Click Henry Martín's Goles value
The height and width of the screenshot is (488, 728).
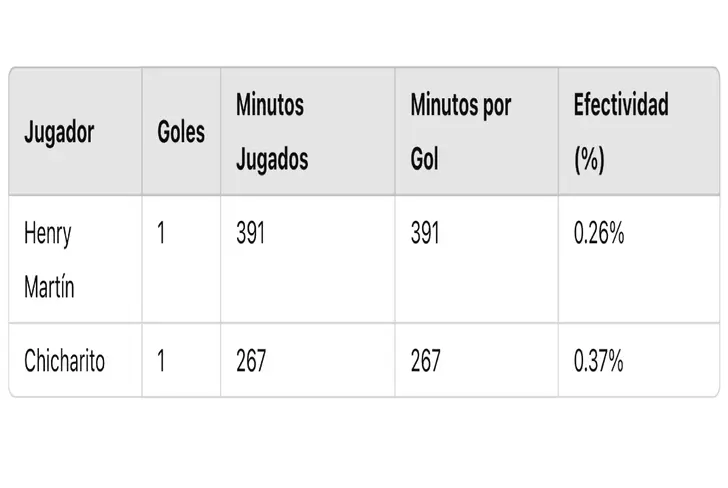[x=163, y=234]
